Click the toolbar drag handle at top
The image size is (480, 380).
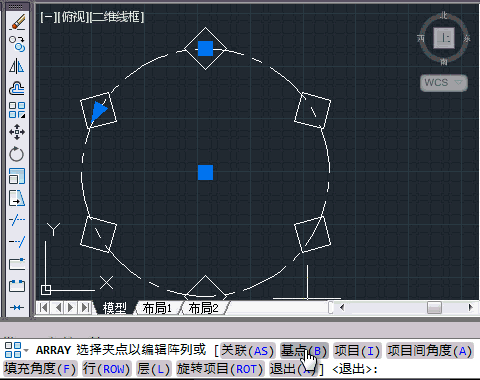pos(17,7)
